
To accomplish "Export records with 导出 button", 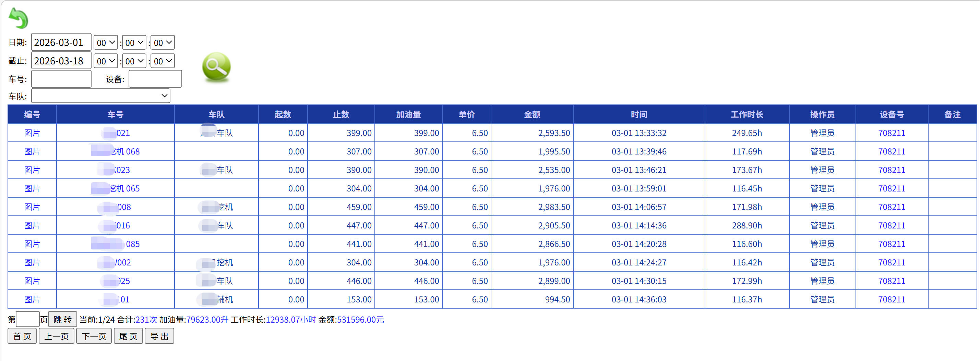I will [159, 336].
